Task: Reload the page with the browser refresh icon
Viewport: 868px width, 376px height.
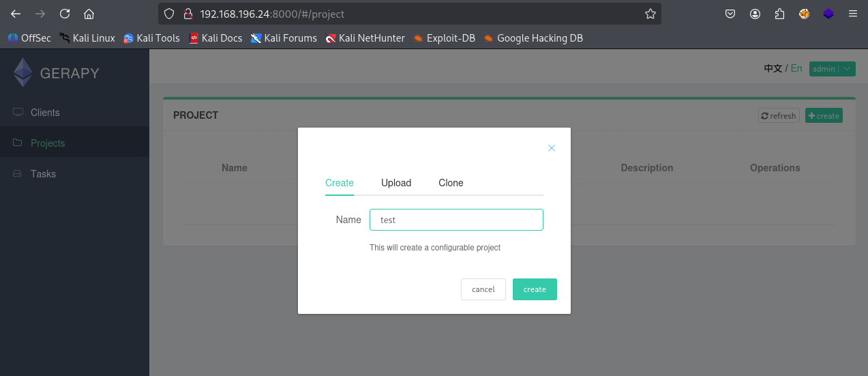Action: click(65, 14)
